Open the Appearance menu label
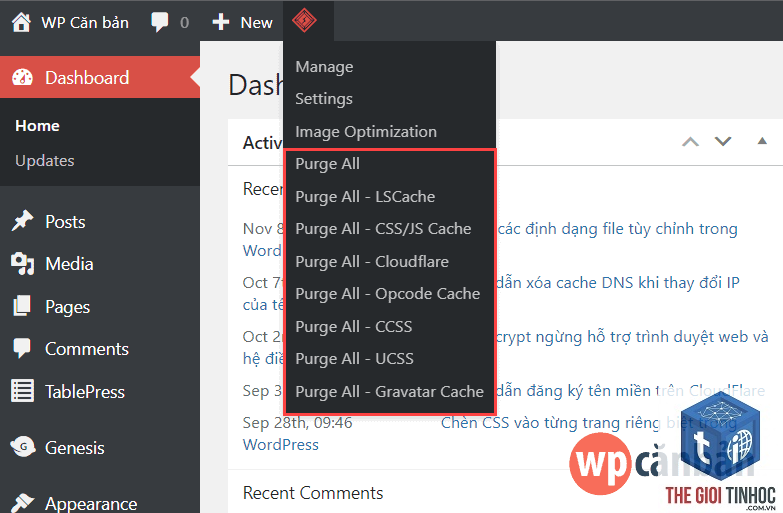The height and width of the screenshot is (513, 783). (x=91, y=504)
